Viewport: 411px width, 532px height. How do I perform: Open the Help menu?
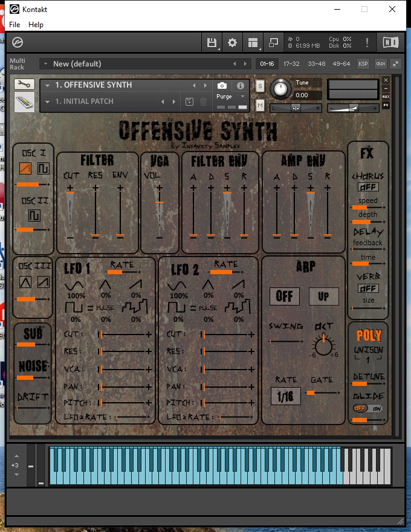coord(36,24)
